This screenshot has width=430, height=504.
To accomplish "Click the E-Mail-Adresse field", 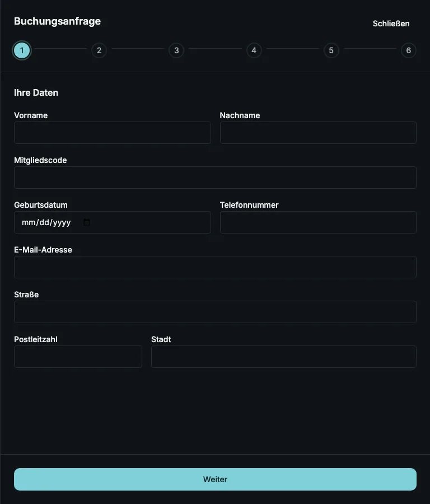I will tap(216, 267).
